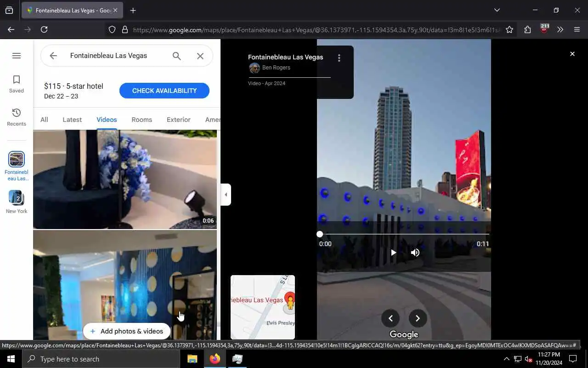
Task: Open the Saved places panel
Action: point(17,84)
